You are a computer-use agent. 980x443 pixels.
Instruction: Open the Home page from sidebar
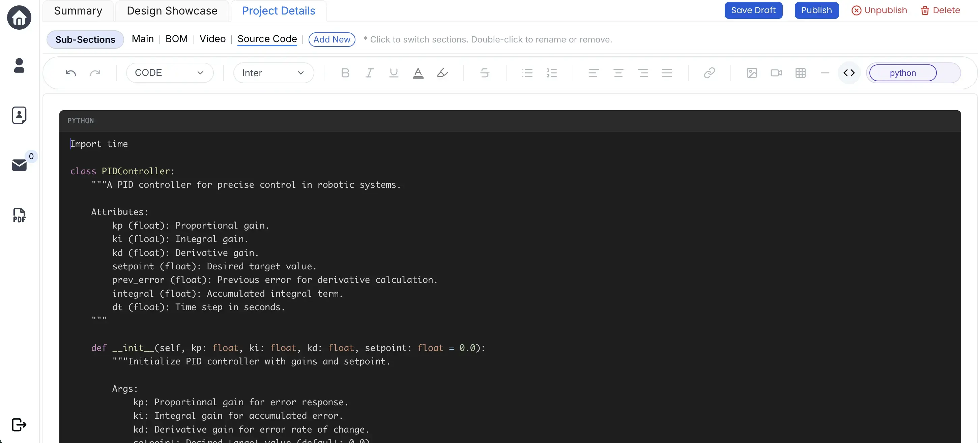[19, 18]
